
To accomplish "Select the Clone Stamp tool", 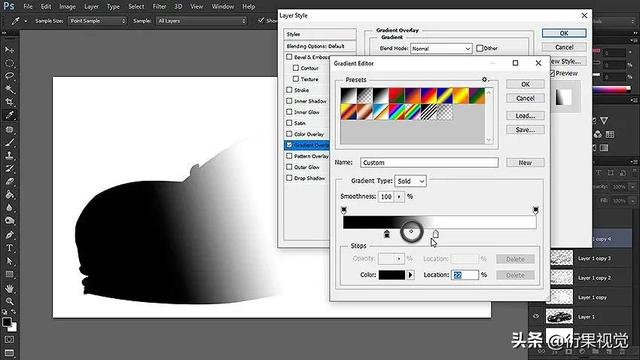I will [x=9, y=156].
